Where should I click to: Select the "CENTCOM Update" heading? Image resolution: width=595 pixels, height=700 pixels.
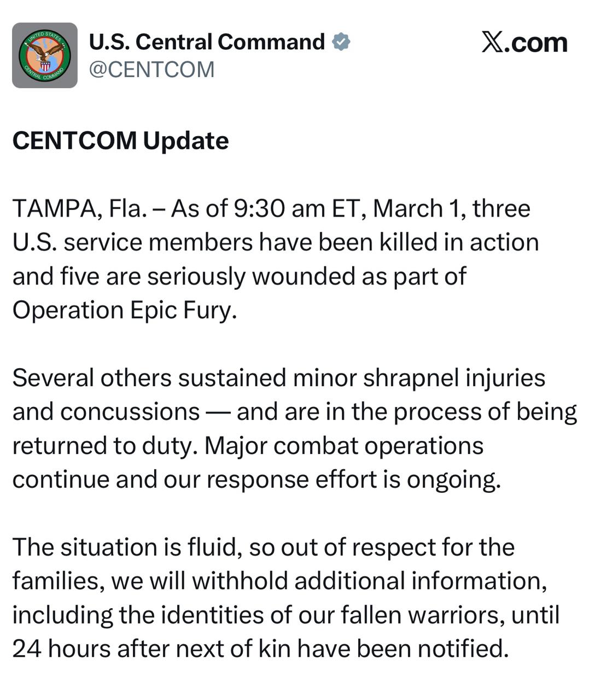pos(120,141)
